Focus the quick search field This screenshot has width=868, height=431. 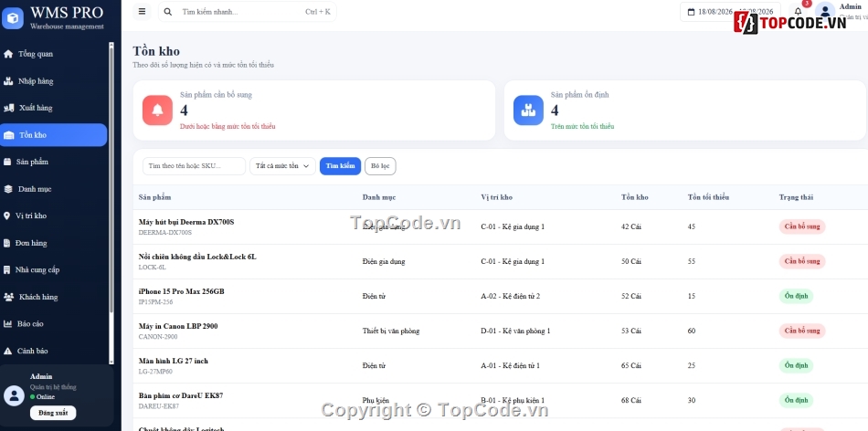coord(247,12)
